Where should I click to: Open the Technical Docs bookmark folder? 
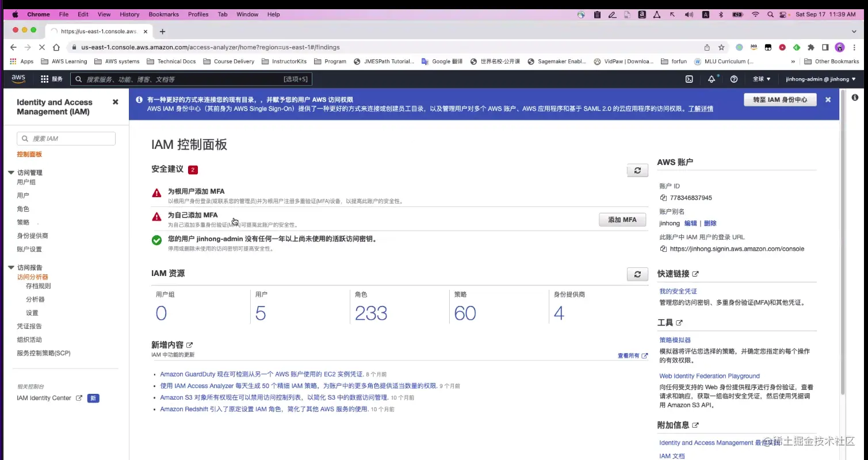tap(171, 62)
